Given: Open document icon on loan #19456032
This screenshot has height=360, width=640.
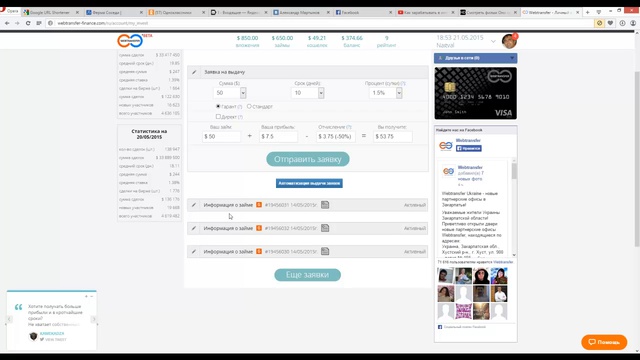Looking at the screenshot, I should pyautogui.click(x=325, y=228).
